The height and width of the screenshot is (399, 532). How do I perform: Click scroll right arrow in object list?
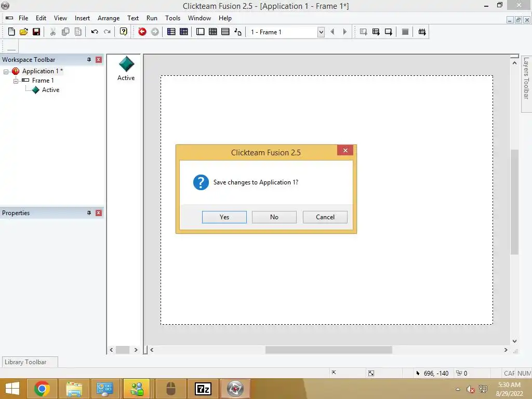(x=136, y=350)
